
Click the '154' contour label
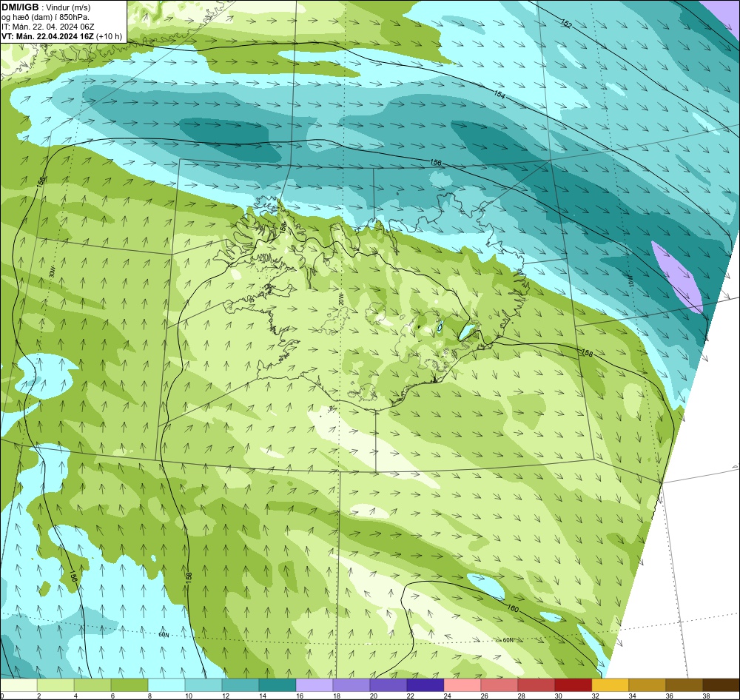tap(499, 95)
